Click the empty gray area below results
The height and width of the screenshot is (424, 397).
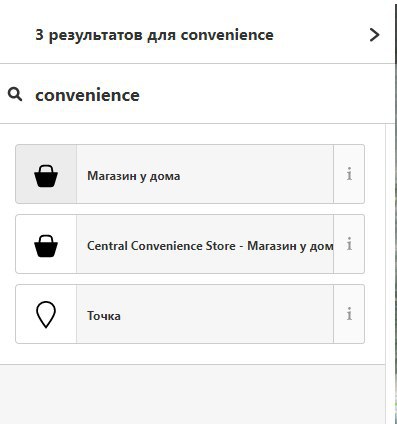tap(192, 394)
